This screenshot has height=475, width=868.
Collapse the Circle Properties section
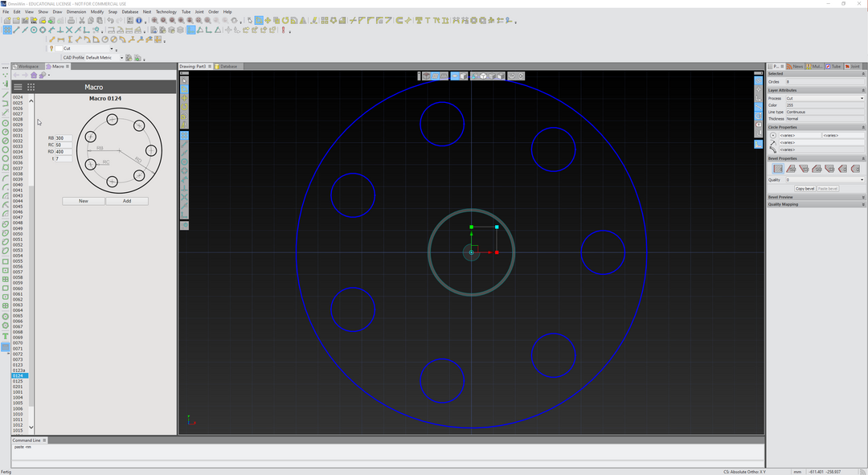[862, 127]
